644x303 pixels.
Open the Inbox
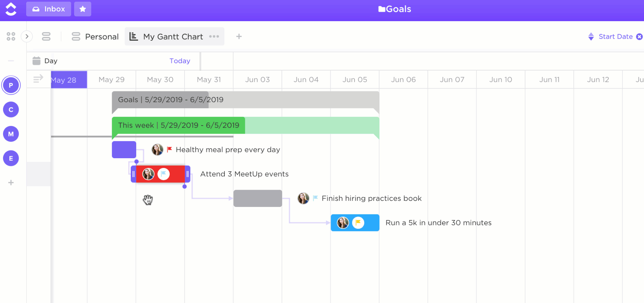[49, 9]
